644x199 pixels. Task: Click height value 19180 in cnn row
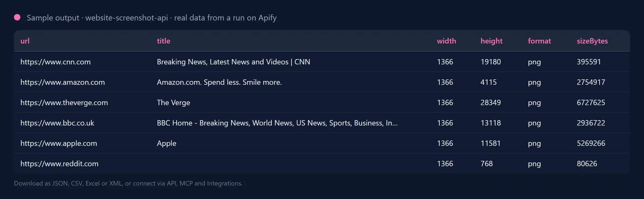point(491,62)
